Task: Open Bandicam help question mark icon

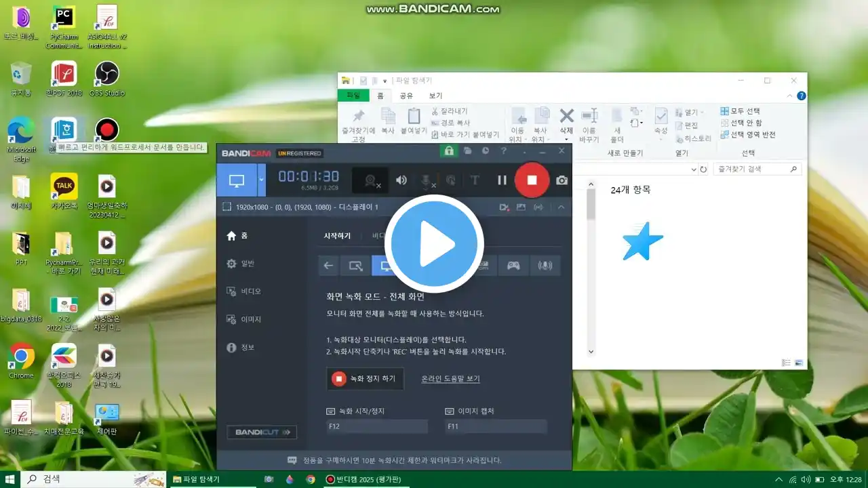Action: coord(503,151)
